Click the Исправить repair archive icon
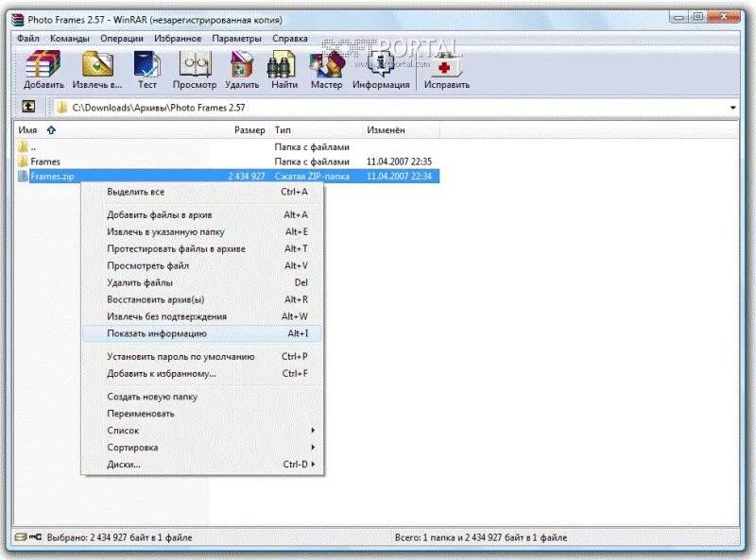Viewport: 756px width, 560px height. point(446,64)
